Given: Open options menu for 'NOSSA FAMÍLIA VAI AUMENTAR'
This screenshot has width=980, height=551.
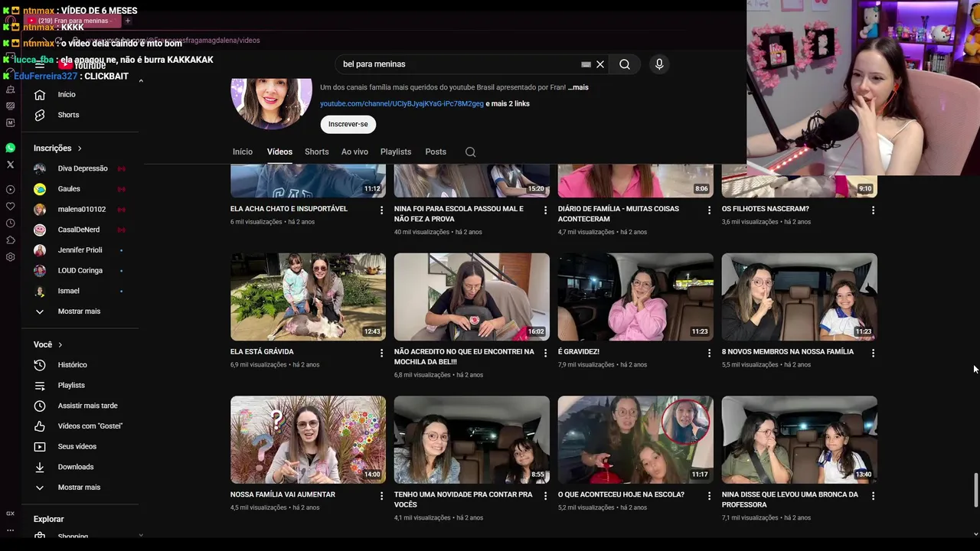Looking at the screenshot, I should pos(381,496).
